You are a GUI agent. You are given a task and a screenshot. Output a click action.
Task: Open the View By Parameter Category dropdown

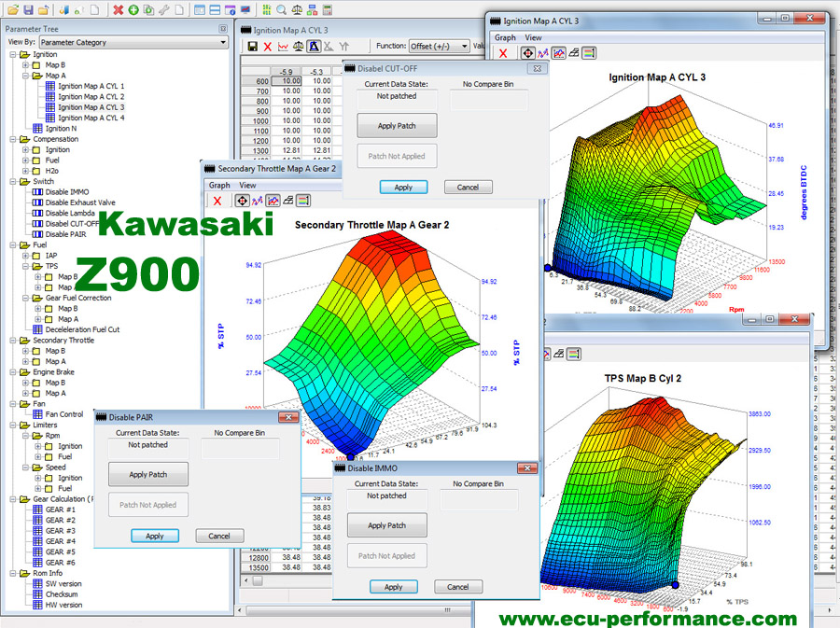133,42
